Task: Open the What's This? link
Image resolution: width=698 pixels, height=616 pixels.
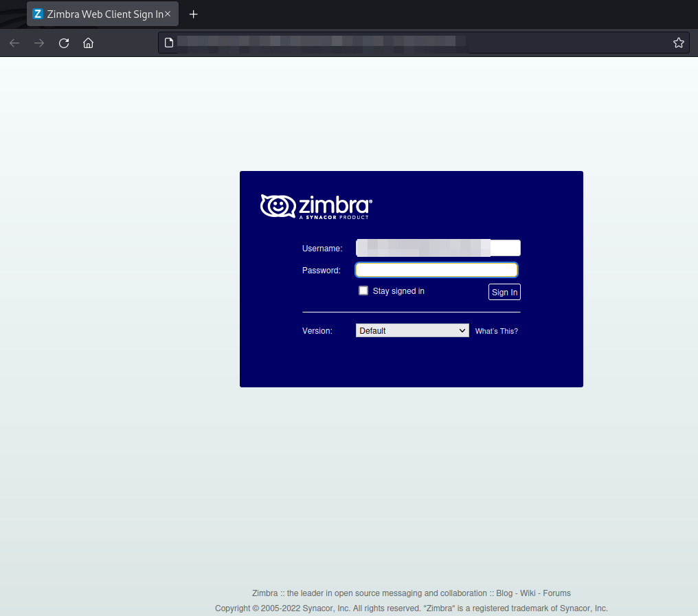Action: 496,331
